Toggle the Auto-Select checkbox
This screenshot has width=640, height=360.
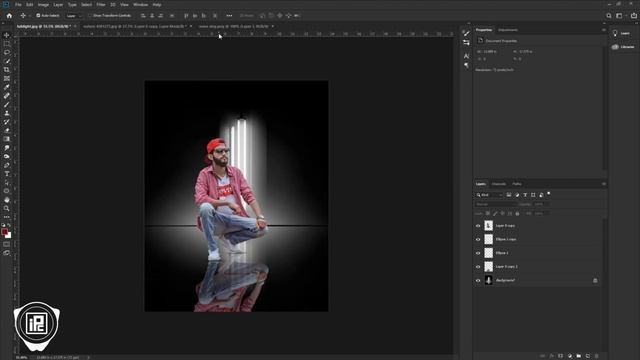38,16
